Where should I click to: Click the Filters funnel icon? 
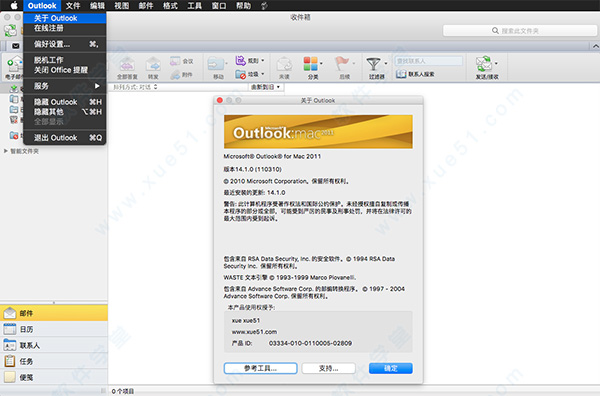(373, 64)
